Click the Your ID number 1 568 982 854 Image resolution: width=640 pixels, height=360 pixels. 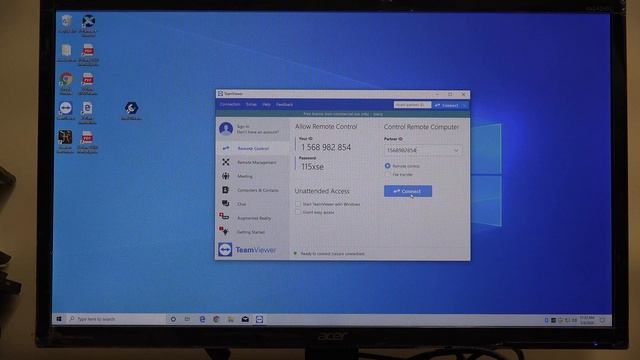(x=326, y=147)
